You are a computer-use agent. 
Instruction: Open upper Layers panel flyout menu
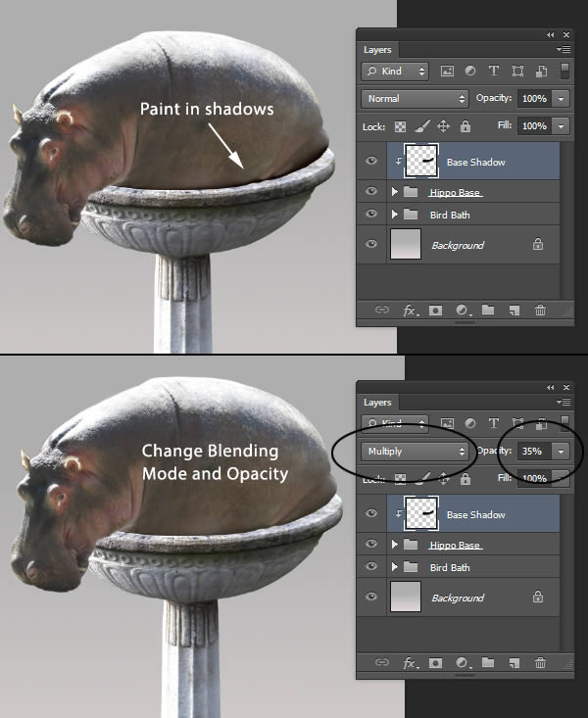pyautogui.click(x=563, y=49)
